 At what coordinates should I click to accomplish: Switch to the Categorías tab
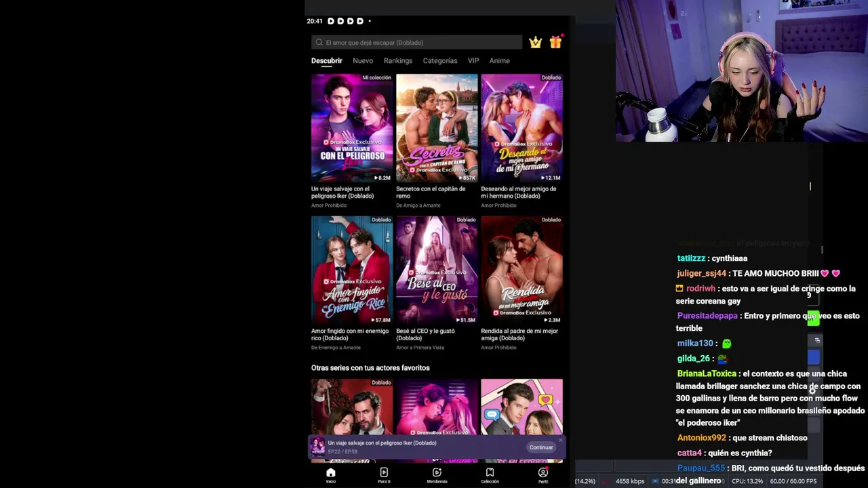pos(440,61)
